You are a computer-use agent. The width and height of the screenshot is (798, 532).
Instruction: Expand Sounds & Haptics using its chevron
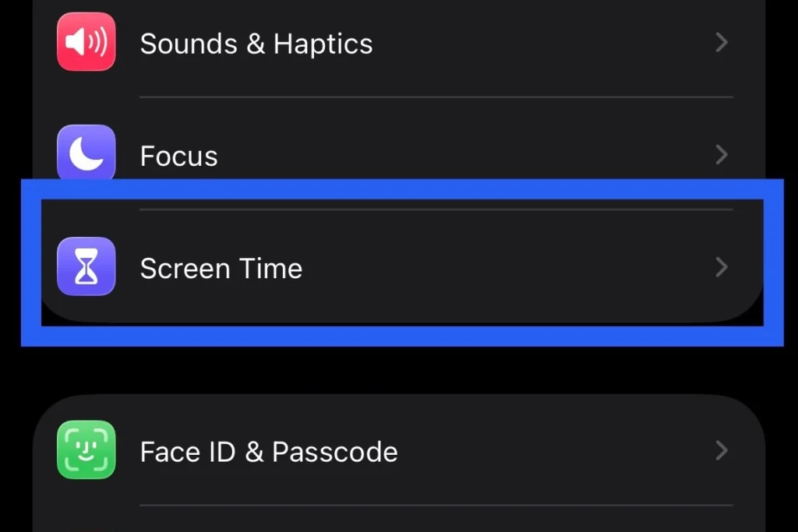(721, 43)
